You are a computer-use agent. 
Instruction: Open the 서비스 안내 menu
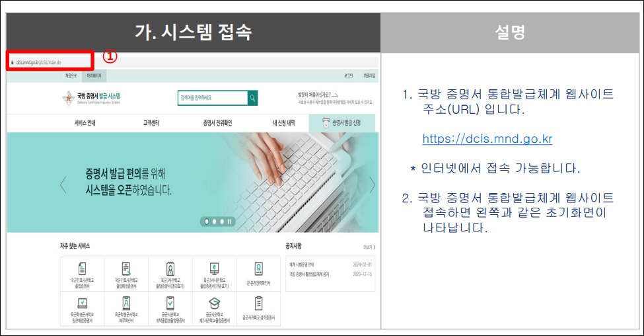point(85,123)
